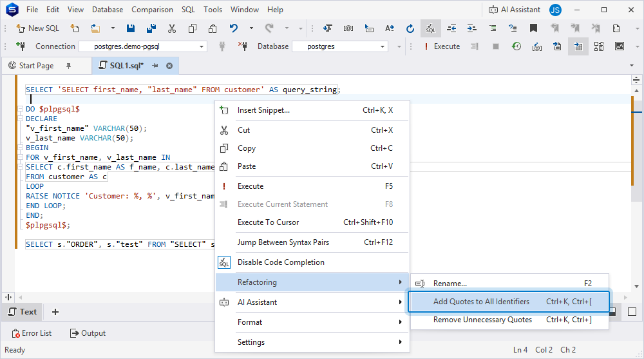The image size is (644, 359).
Task: Collapse the DECLARE code block
Action: pyautogui.click(x=20, y=119)
